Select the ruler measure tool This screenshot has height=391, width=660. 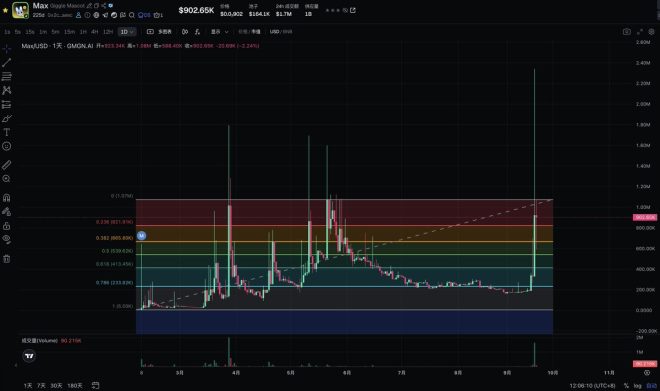pyautogui.click(x=6, y=165)
